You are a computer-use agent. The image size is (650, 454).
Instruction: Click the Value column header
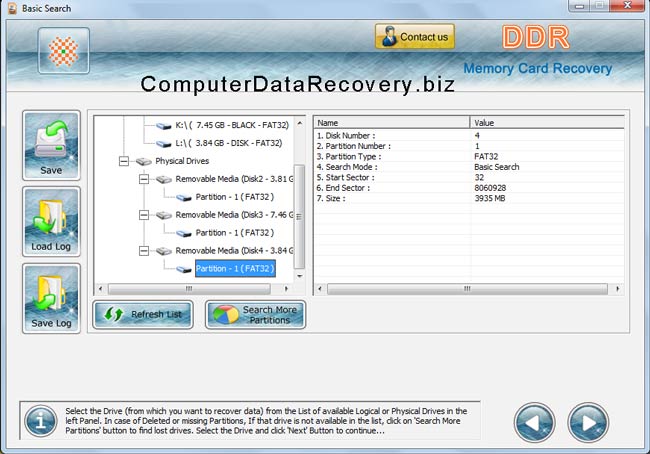coord(547,123)
